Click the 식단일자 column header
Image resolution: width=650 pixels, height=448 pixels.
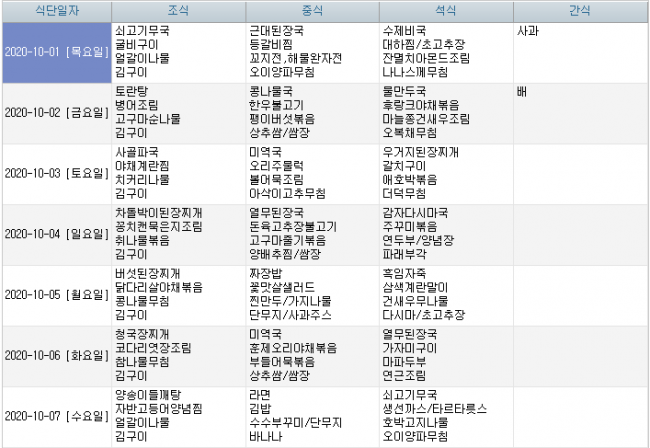[x=56, y=12]
